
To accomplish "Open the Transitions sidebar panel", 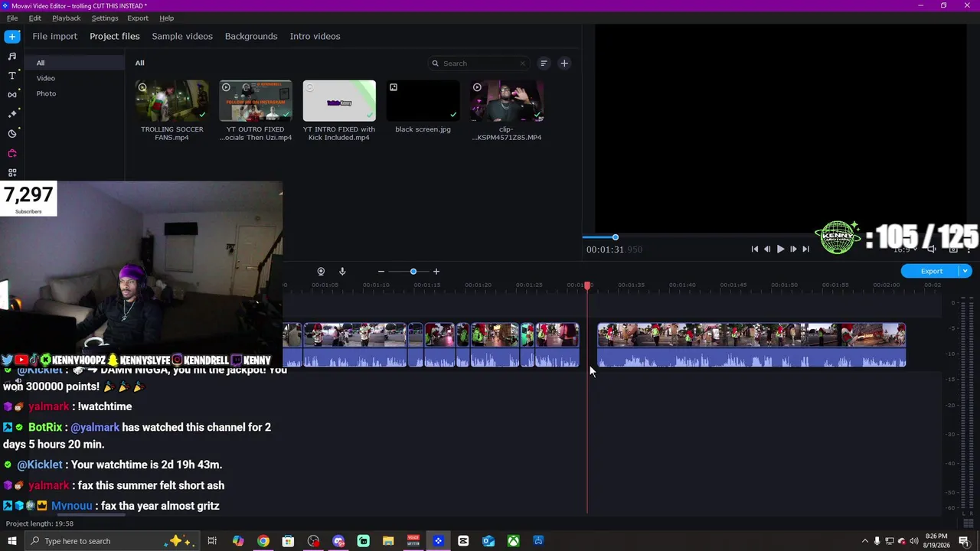I will [x=12, y=94].
